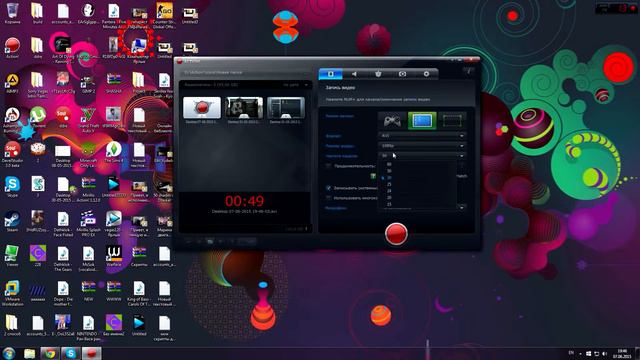Viewport: 640px width, 360px height.
Task: Expand the 1080p video size dropdown
Action: coord(422,146)
